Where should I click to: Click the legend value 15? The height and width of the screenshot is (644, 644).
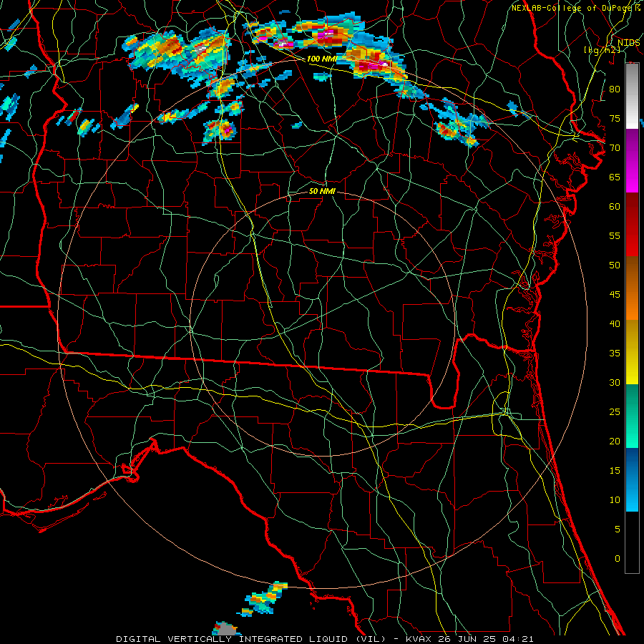[x=615, y=471]
